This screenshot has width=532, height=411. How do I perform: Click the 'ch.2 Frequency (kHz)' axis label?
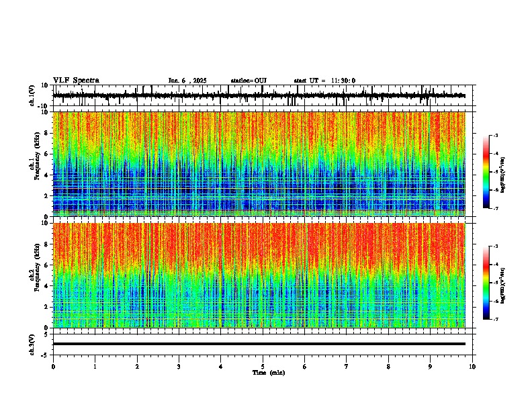pyautogui.click(x=35, y=267)
